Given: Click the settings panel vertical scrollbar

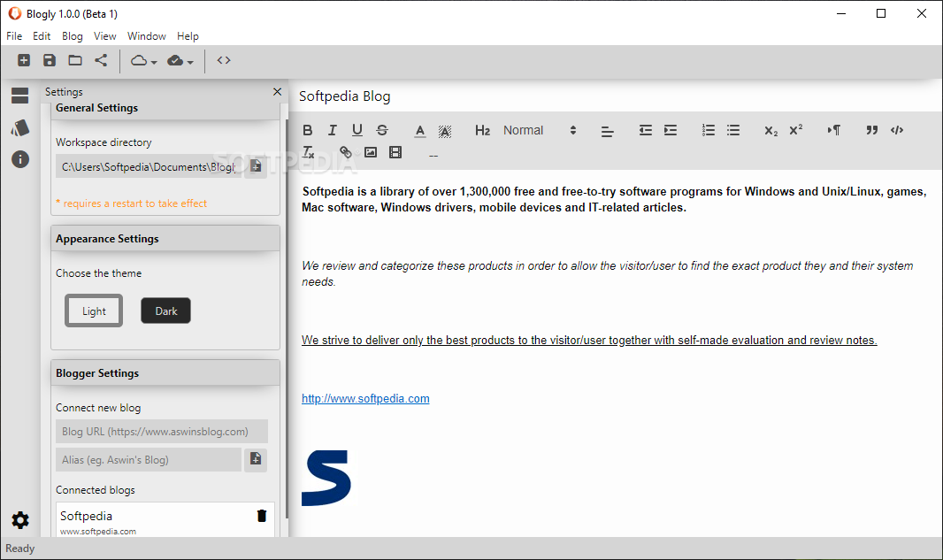Looking at the screenshot, I should (x=287, y=318).
